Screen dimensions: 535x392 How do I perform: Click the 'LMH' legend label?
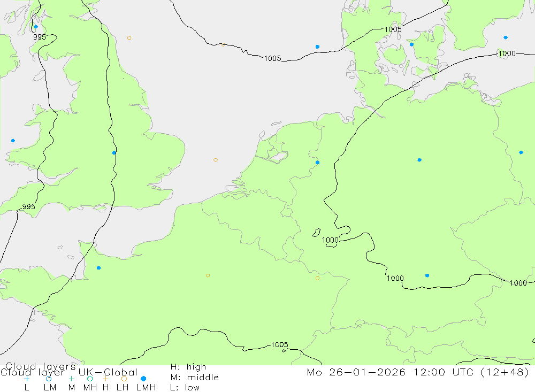(146, 388)
